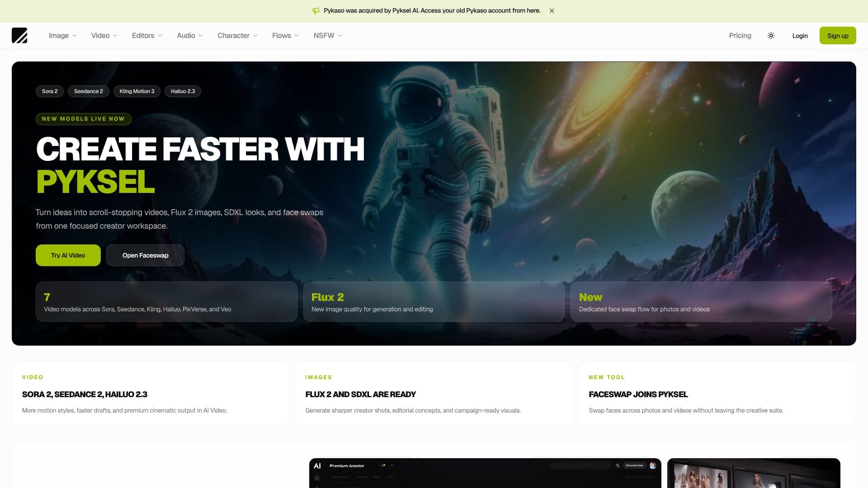
Task: Toggle the light/dark theme sun icon
Action: tap(771, 36)
